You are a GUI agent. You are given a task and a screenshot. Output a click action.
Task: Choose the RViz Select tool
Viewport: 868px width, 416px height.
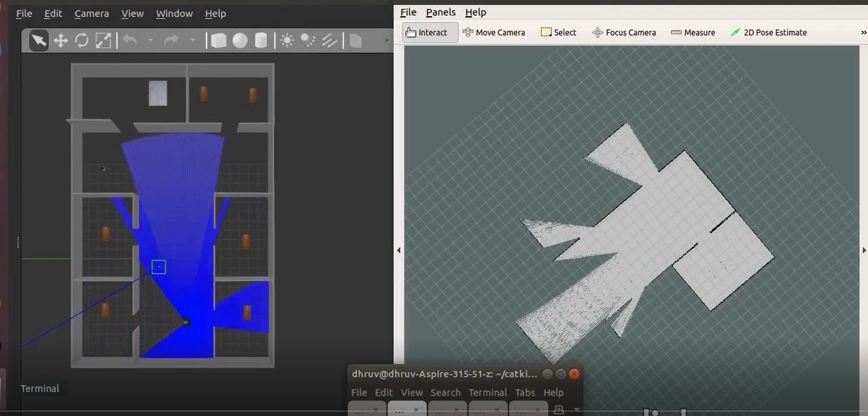[559, 32]
